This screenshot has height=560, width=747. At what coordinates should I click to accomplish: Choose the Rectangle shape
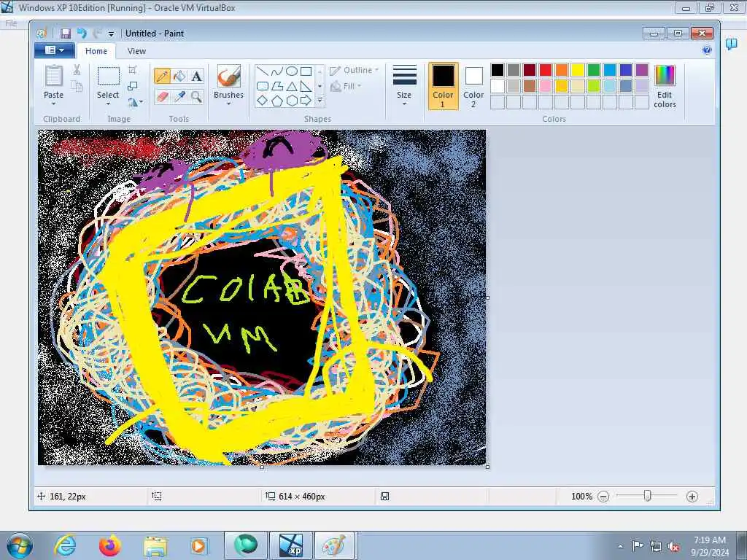(x=306, y=71)
